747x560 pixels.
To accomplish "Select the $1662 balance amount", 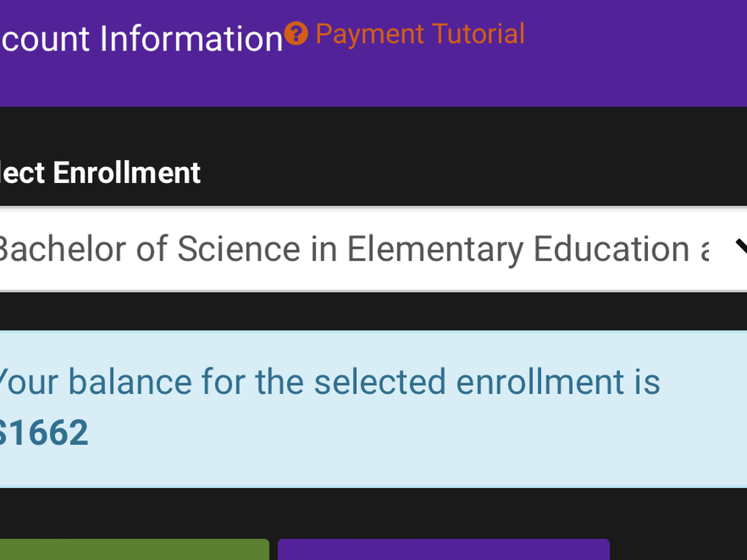I will coord(44,433).
